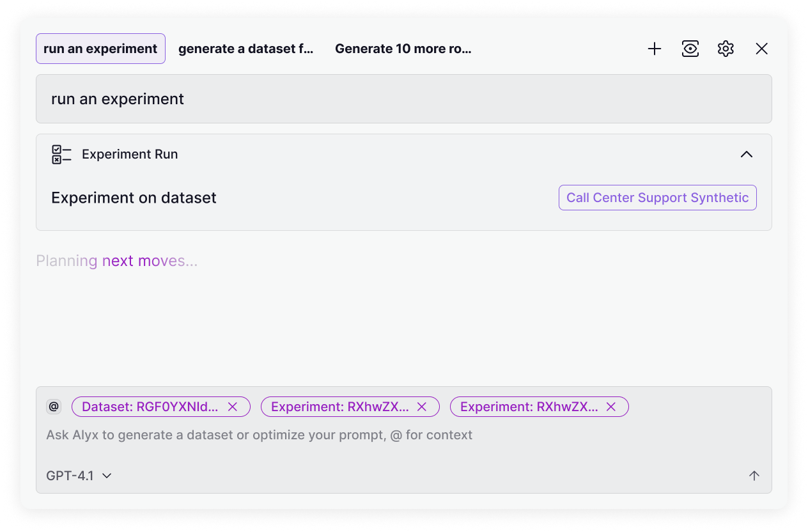Start a new chat with the plus icon

click(655, 49)
